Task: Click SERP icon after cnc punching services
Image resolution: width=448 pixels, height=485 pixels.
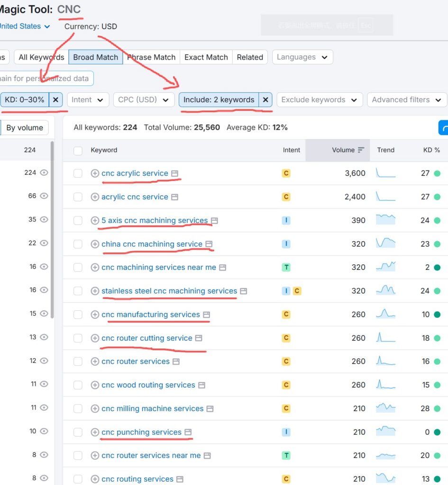Action: [188, 432]
